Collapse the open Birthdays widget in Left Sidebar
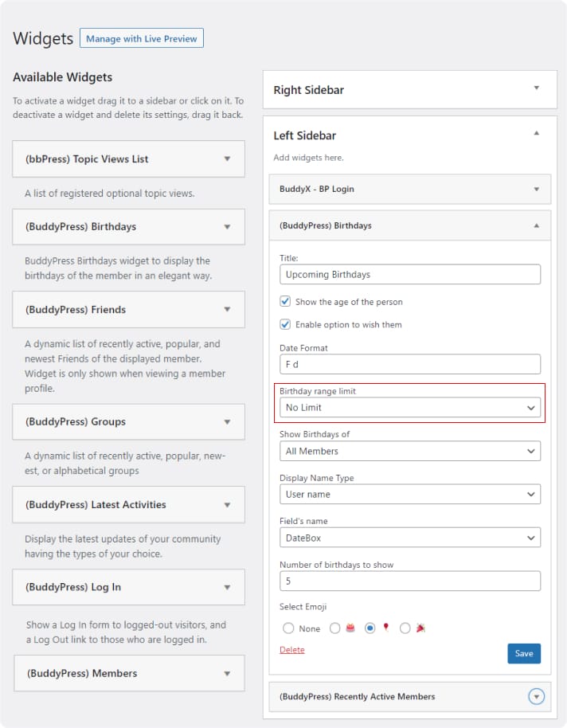 tap(537, 225)
